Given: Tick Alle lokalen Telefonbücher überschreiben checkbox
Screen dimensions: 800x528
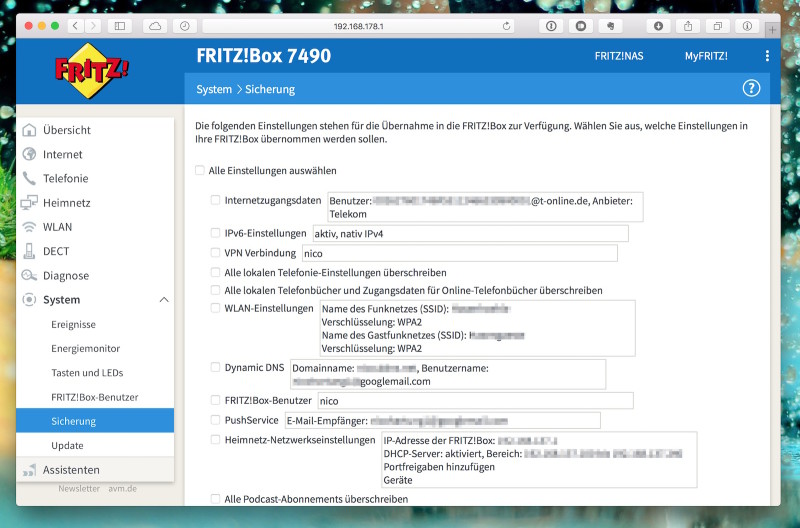Looking at the screenshot, I should coord(216,290).
